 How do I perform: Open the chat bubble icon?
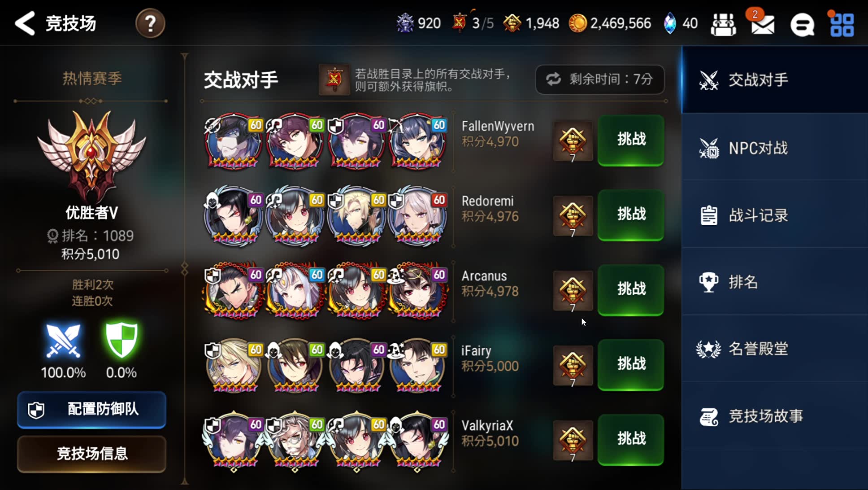802,25
